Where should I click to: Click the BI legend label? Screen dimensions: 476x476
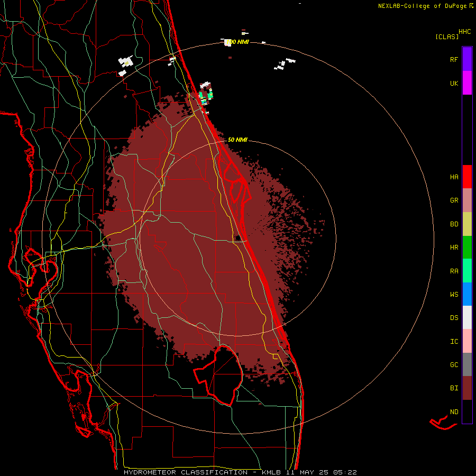454,388
